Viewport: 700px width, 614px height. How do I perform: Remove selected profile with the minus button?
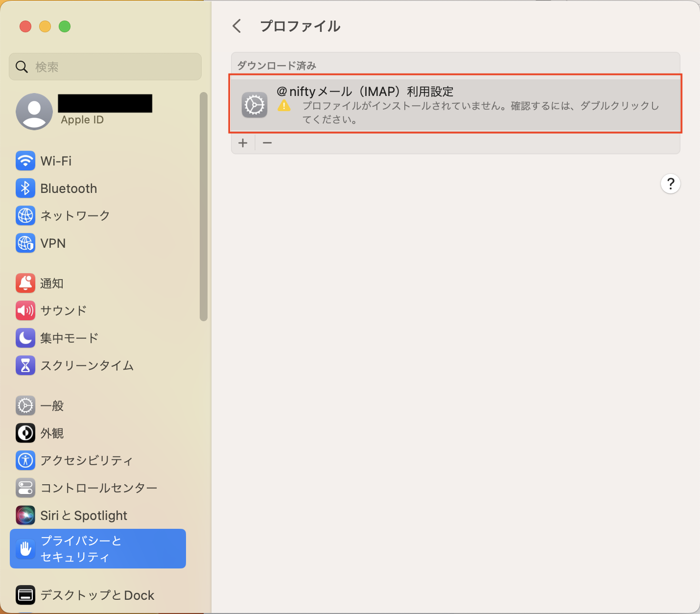click(x=267, y=142)
